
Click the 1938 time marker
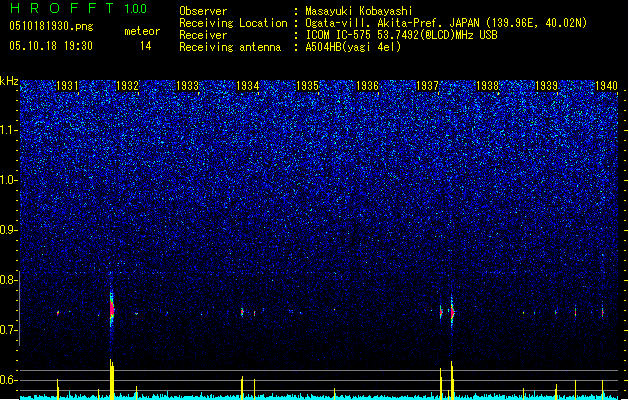coord(487,86)
